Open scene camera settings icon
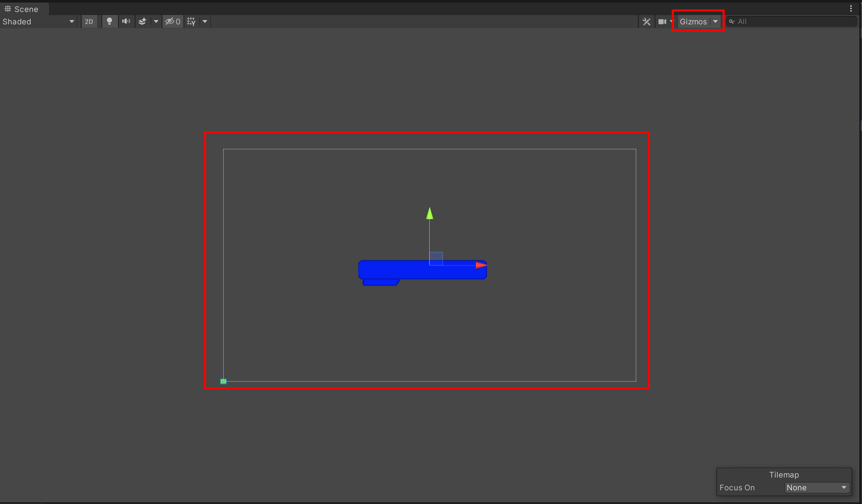The height and width of the screenshot is (504, 862). click(662, 21)
